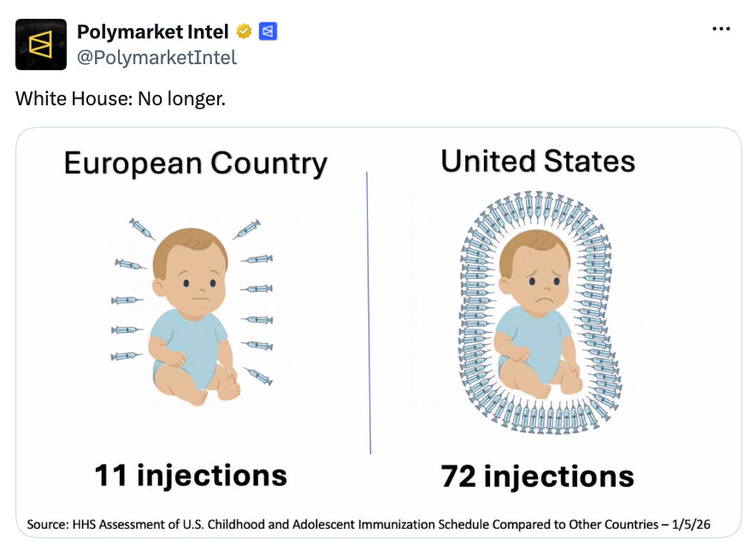Click the HHS Assessment source citation line

(369, 525)
